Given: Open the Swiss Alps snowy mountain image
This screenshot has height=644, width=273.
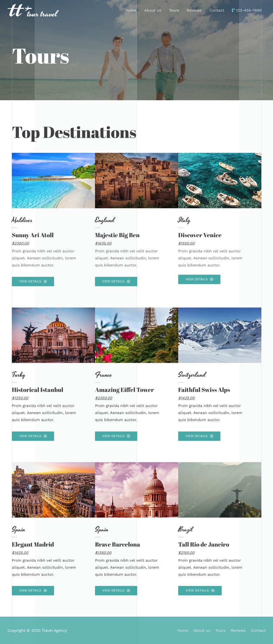Looking at the screenshot, I should pyautogui.click(x=220, y=335).
